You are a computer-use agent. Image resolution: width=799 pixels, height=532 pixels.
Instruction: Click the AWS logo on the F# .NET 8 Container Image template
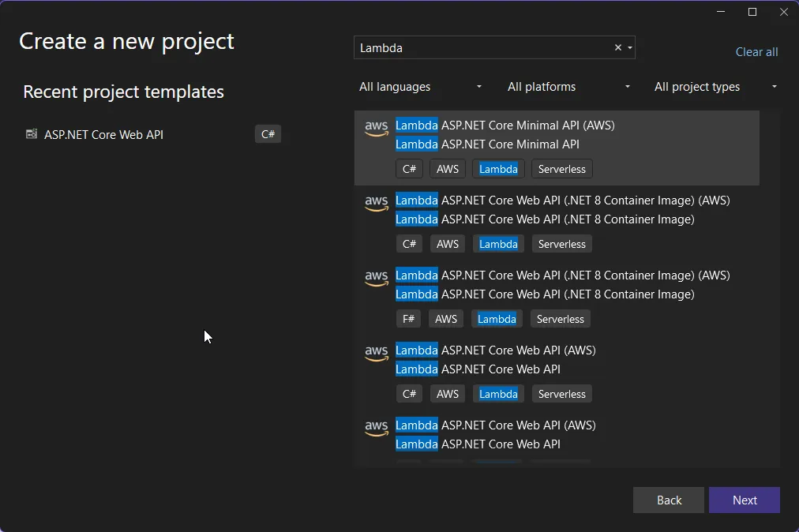pyautogui.click(x=376, y=279)
